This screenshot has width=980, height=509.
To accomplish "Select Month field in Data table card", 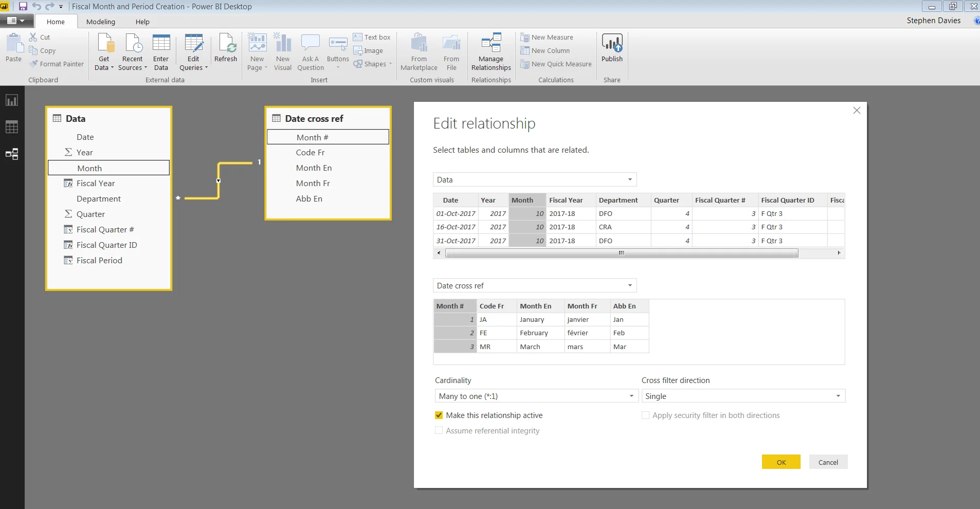I will coord(108,168).
